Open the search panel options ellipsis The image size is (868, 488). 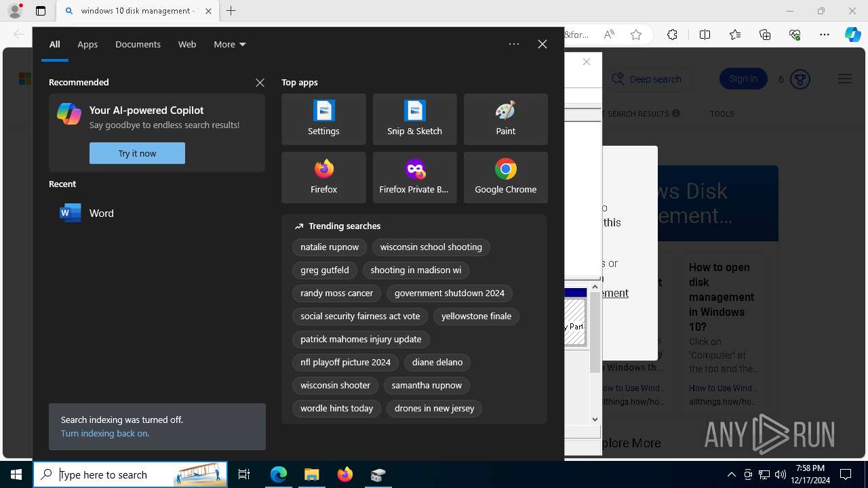point(514,44)
